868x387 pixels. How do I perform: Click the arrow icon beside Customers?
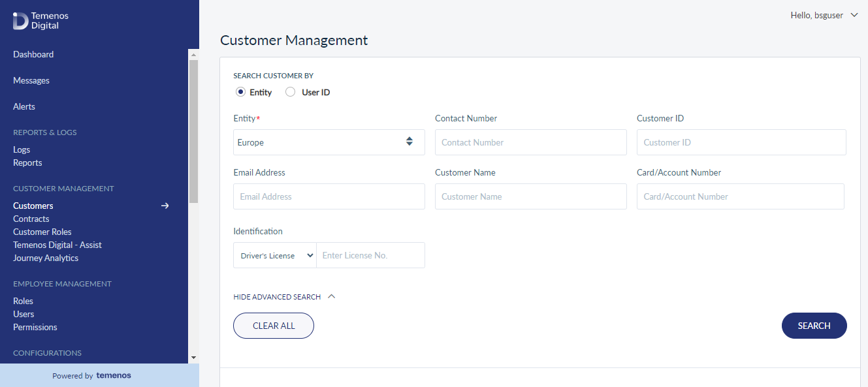pos(165,206)
